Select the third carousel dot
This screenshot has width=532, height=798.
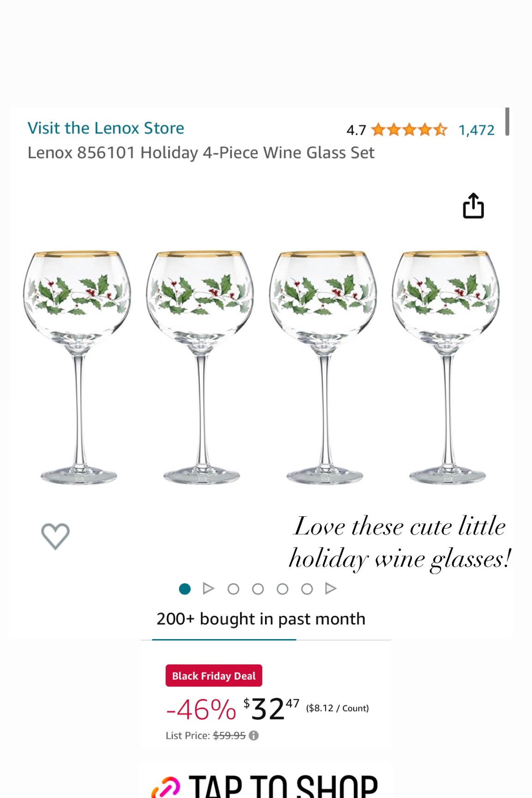click(258, 589)
